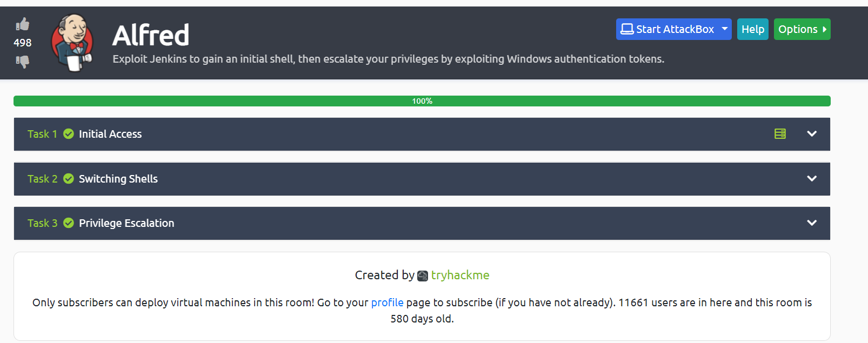
Task: Toggle completion status for Task 3 Privilege Escalation
Action: (x=68, y=223)
